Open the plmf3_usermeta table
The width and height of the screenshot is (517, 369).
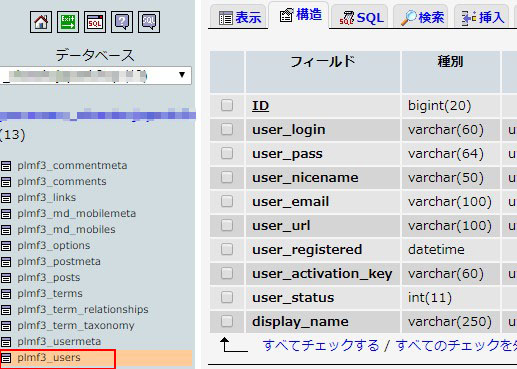point(59,342)
